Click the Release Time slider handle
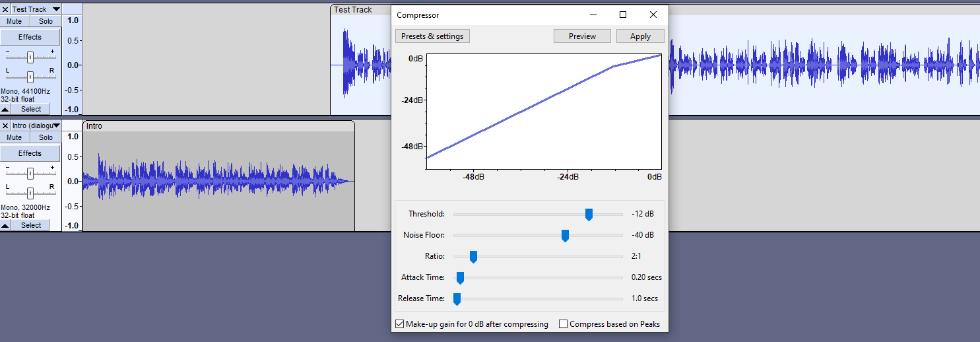Image resolution: width=980 pixels, height=342 pixels. 457,299
